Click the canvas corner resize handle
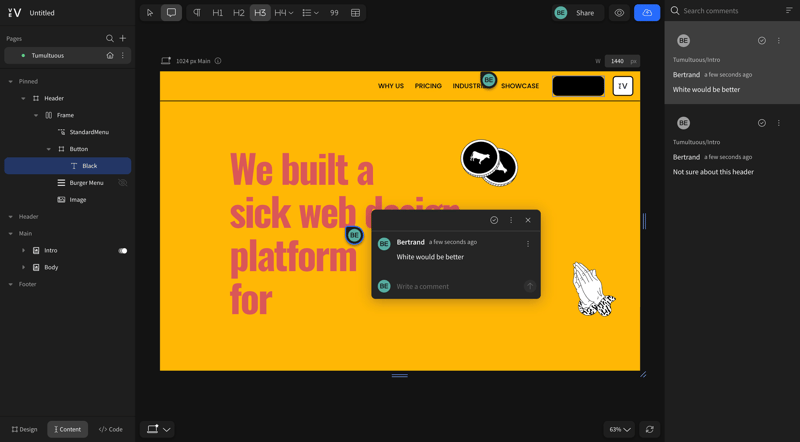800x442 pixels. point(643,375)
